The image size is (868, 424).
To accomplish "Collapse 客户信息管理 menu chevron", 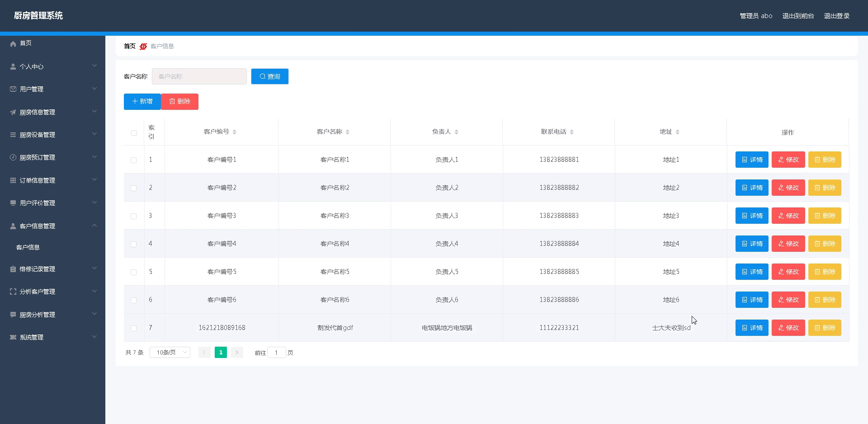I will pyautogui.click(x=94, y=225).
